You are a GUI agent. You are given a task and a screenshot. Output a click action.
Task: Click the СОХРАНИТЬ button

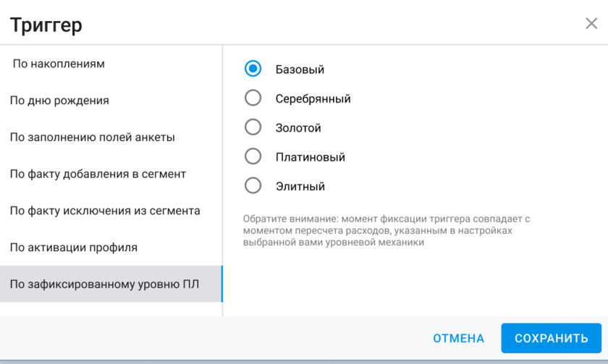click(551, 338)
